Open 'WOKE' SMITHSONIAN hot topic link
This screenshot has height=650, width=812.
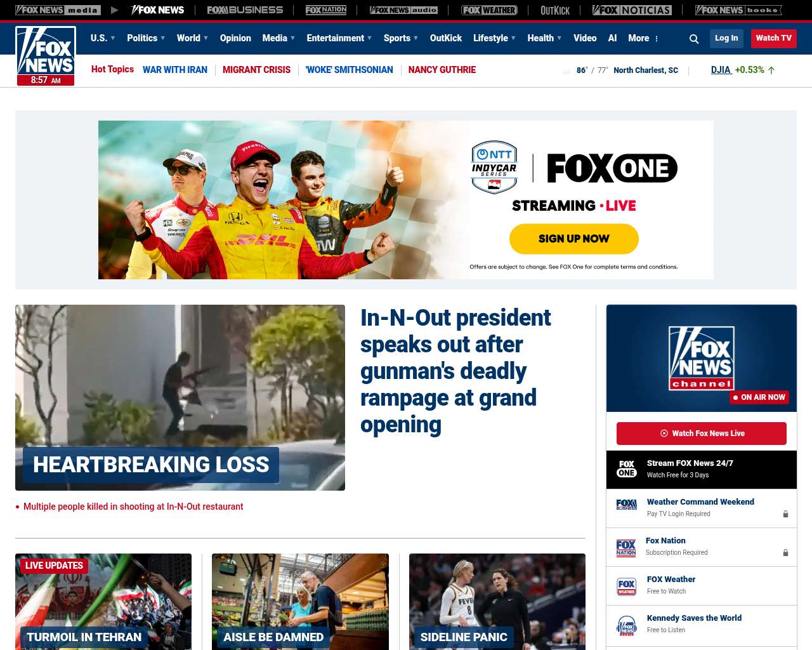[x=350, y=70]
